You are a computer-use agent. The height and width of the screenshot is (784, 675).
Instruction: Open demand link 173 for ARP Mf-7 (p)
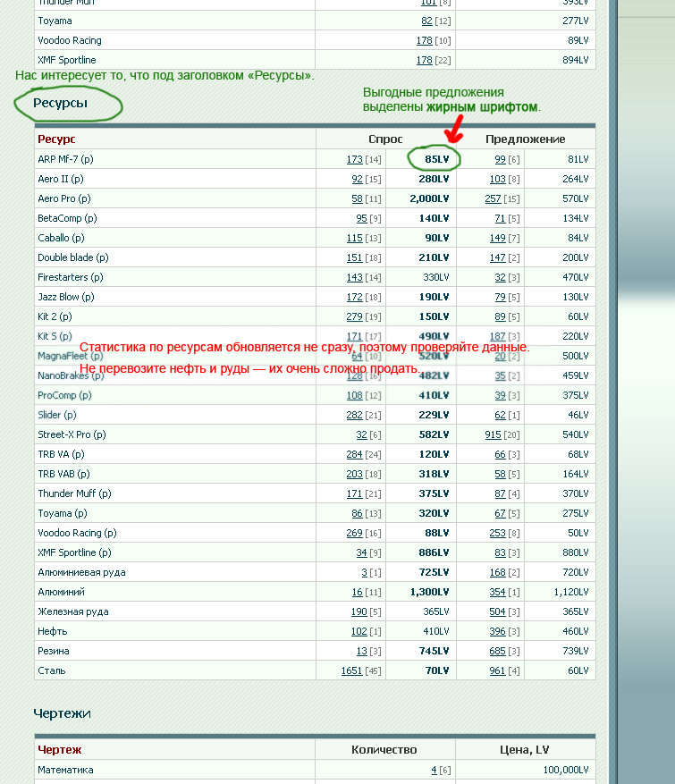pos(354,159)
